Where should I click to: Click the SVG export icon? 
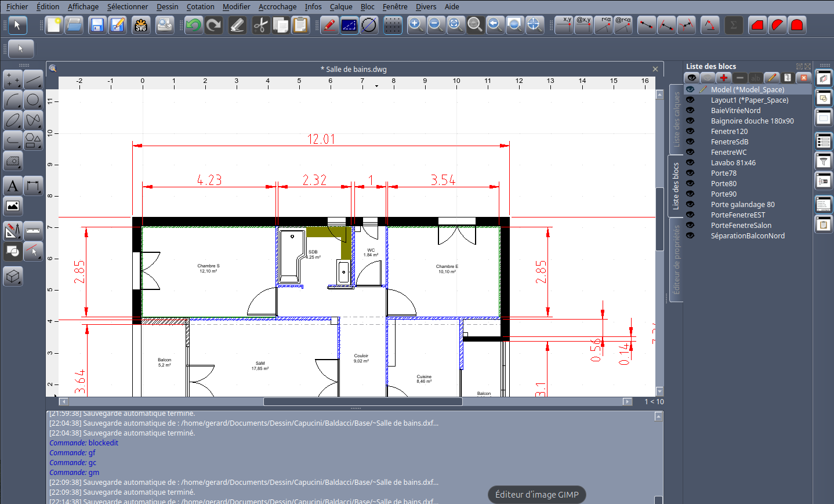[141, 26]
